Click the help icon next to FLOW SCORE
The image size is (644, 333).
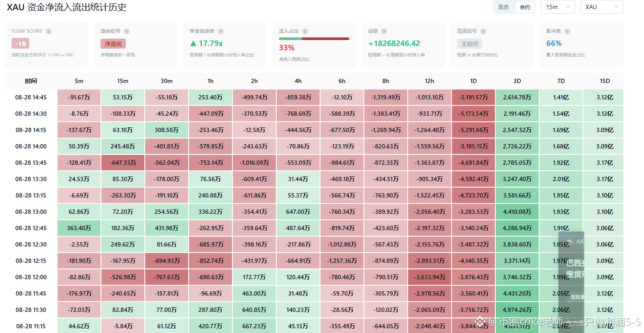point(49,31)
